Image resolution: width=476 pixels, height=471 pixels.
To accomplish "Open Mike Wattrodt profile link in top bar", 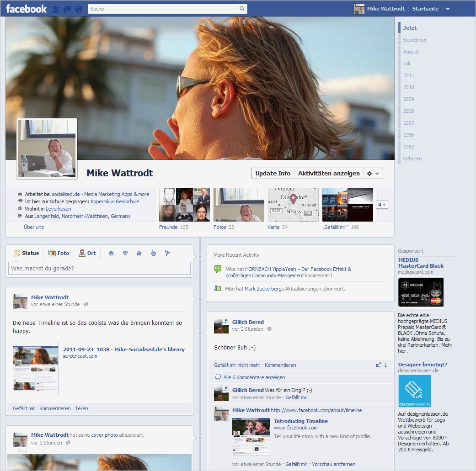I will pos(385,9).
